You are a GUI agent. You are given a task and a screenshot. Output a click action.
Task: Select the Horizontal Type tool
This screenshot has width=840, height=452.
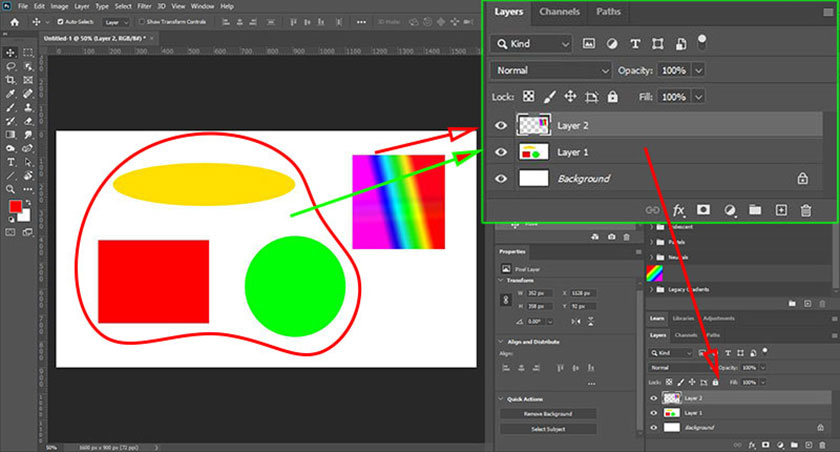click(x=10, y=162)
